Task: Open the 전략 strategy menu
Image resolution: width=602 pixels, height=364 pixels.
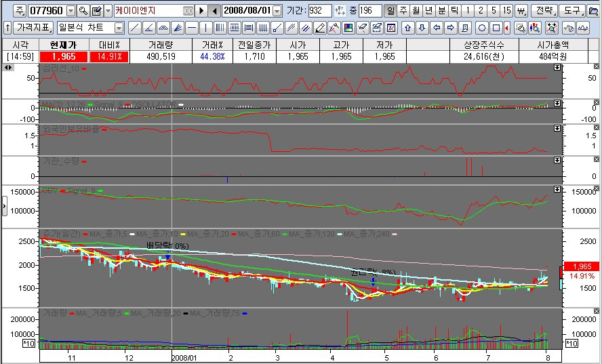Action: (545, 11)
